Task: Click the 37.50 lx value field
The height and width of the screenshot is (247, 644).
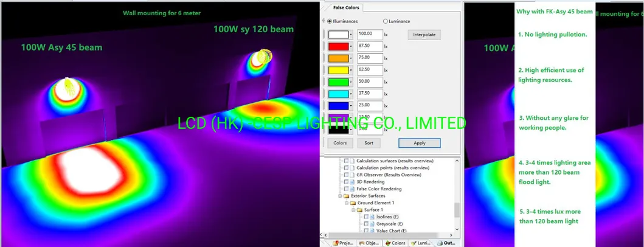Action: (x=370, y=94)
